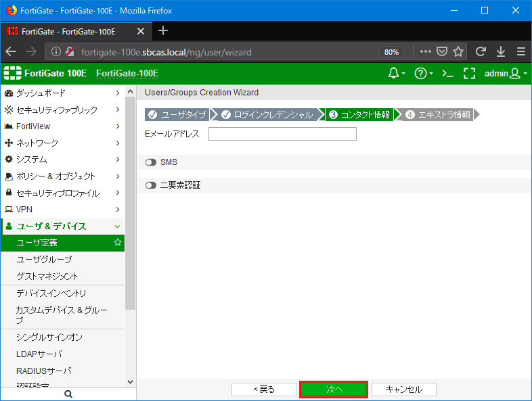532x401 pixels.
Task: Open カスタムデバイス & グループ page
Action: click(62, 315)
